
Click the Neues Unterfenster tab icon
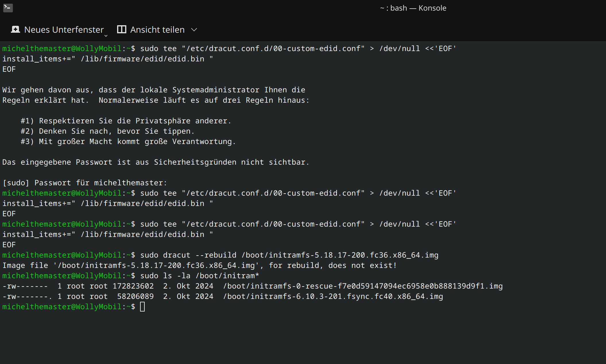click(x=16, y=30)
